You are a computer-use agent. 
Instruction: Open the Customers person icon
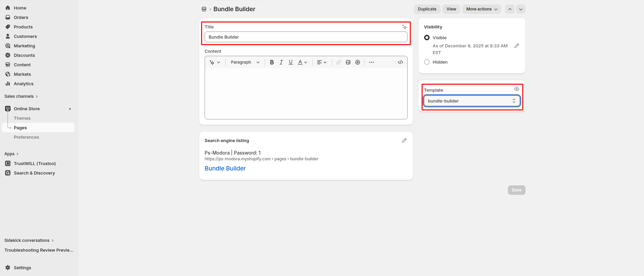pos(8,36)
